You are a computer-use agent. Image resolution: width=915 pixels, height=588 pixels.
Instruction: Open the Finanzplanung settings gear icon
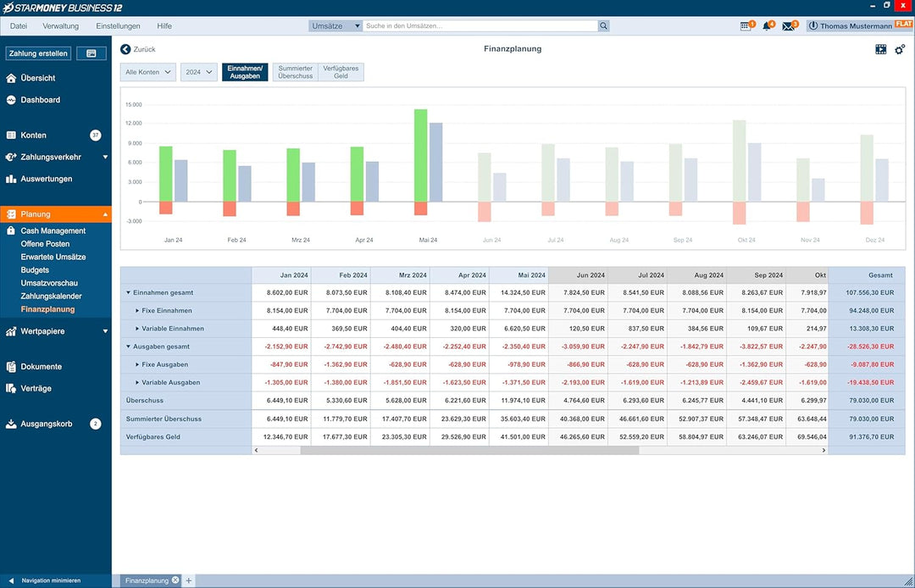(899, 50)
